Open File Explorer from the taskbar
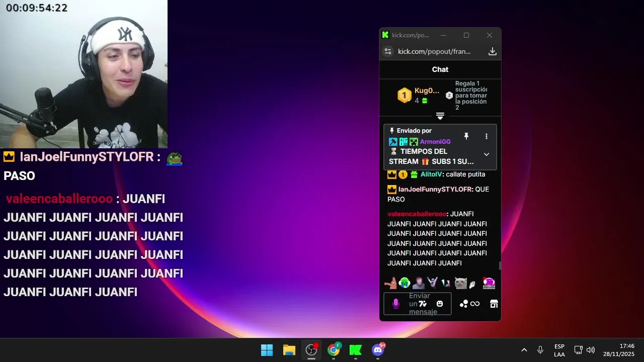The width and height of the screenshot is (644, 362). pos(289,350)
